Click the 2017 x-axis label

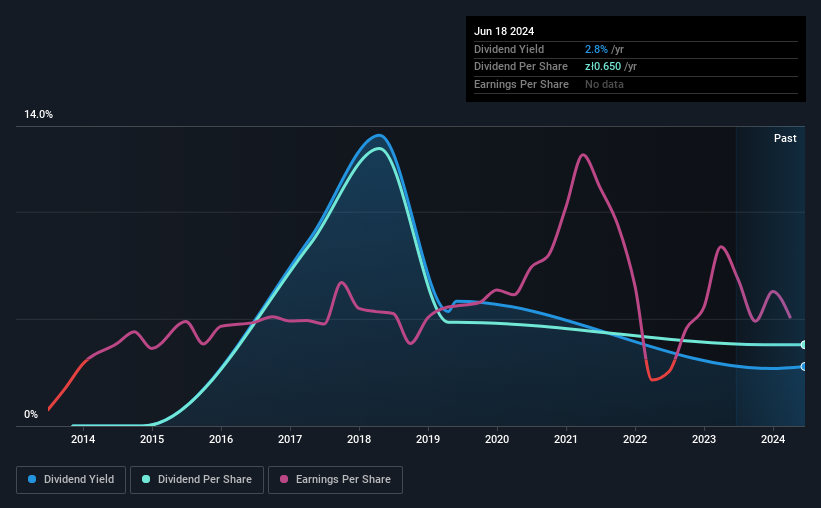[290, 439]
